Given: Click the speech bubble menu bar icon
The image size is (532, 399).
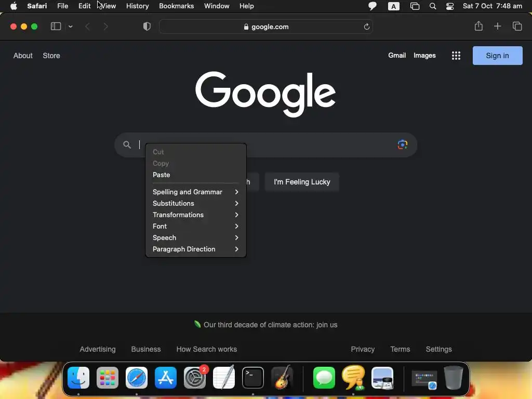Looking at the screenshot, I should pyautogui.click(x=373, y=6).
